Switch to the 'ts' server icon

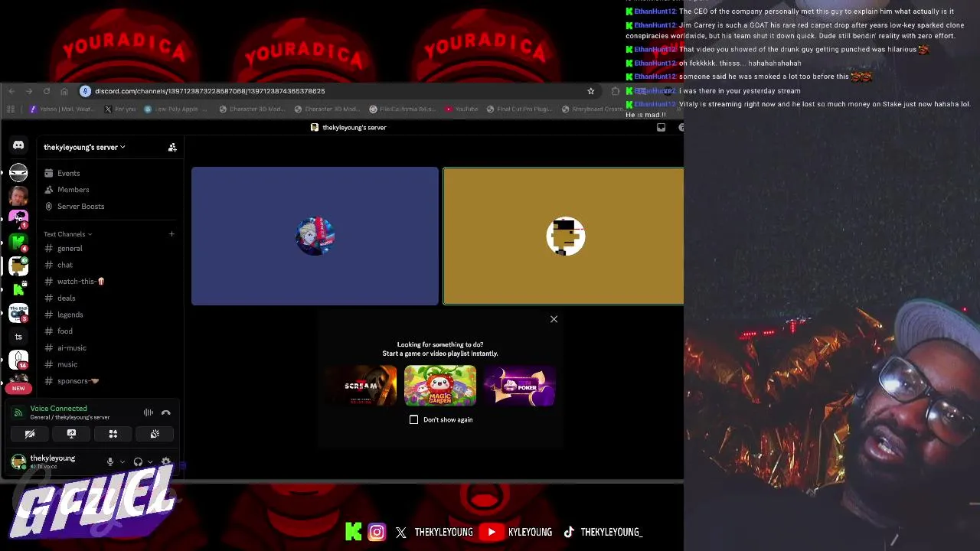coord(18,337)
